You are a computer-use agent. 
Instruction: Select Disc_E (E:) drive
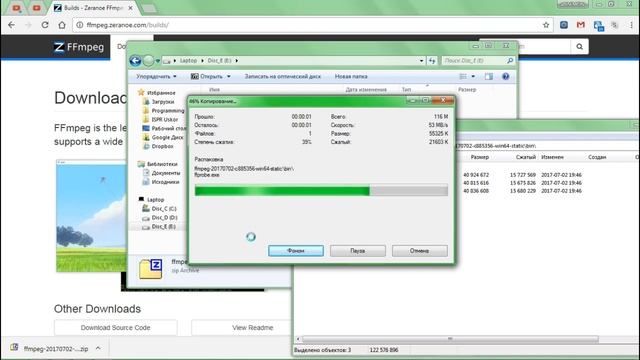159,227
